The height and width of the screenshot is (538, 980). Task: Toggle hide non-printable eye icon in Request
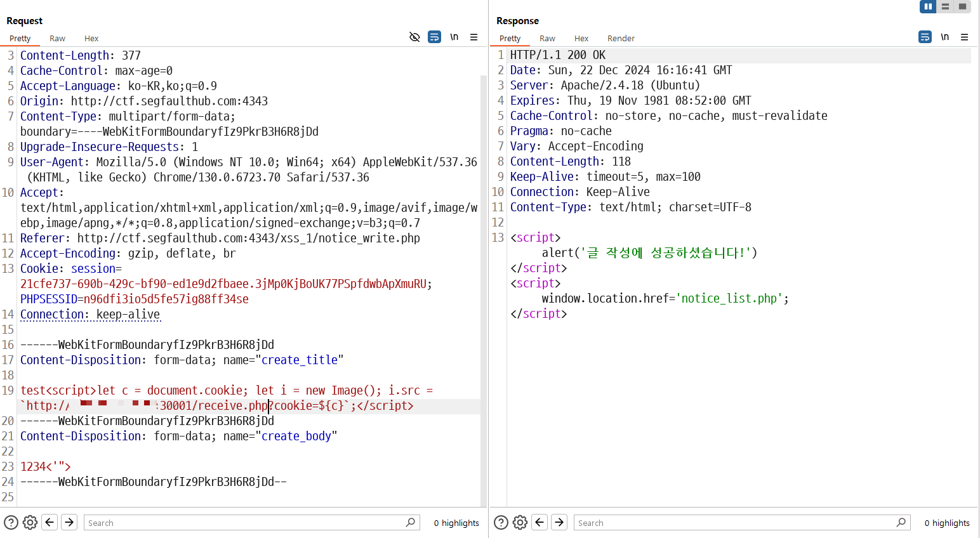point(414,37)
